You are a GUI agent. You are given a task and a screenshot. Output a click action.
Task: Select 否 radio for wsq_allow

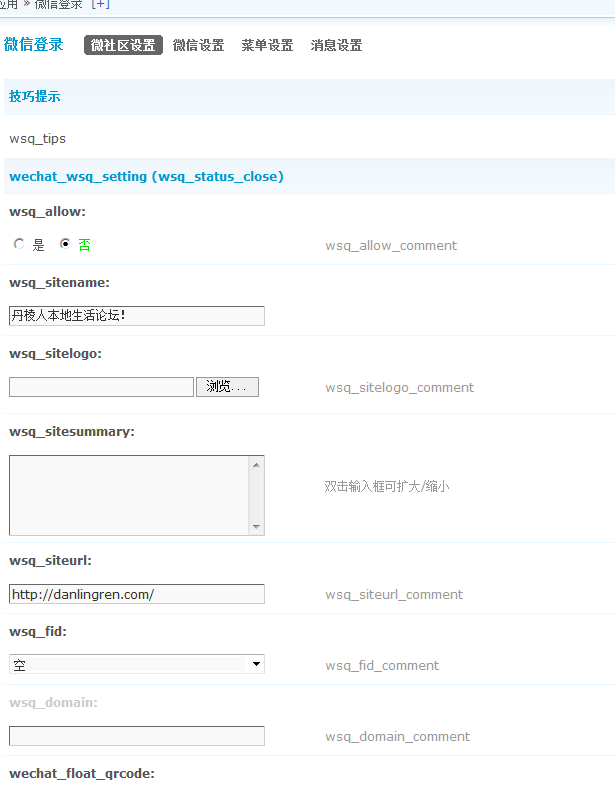click(x=65, y=244)
